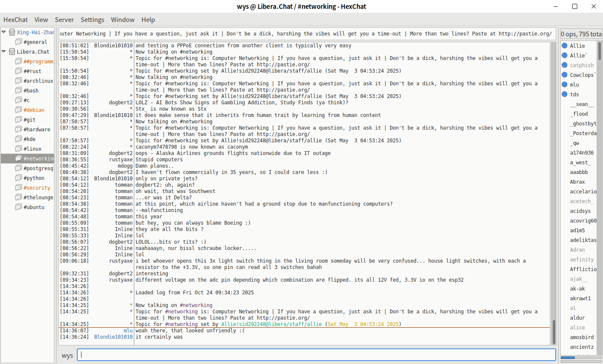Click the wys nickname button
This screenshot has height=364, width=603.
68,355
